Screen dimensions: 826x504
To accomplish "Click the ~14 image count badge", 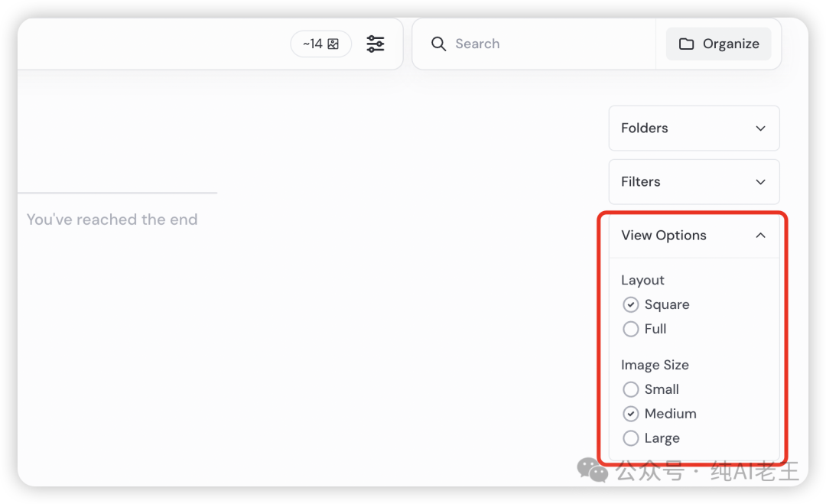I will tap(320, 44).
